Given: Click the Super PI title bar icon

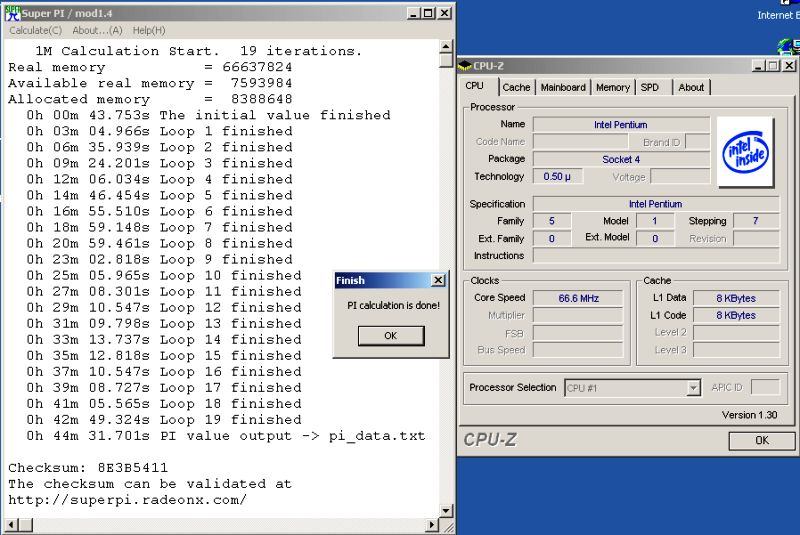Looking at the screenshot, I should point(13,13).
